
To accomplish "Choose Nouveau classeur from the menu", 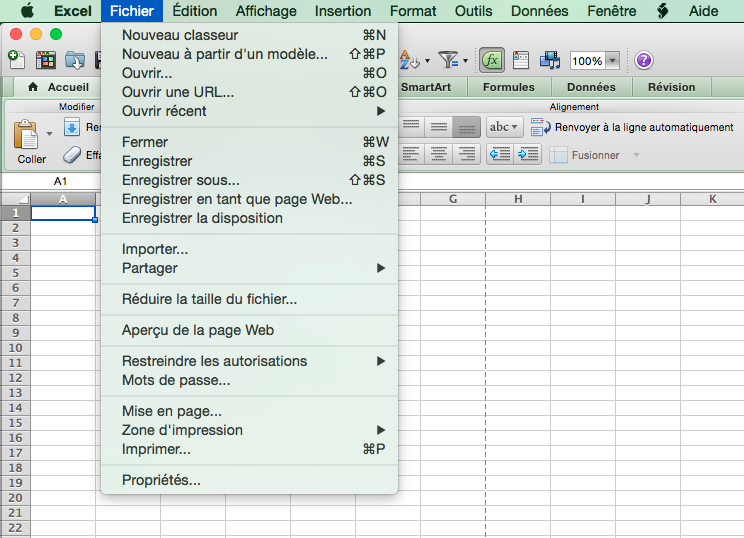I will tap(250, 35).
